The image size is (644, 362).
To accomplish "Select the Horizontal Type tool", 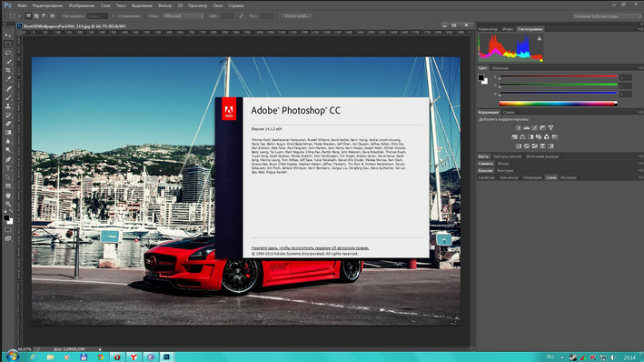I will [8, 168].
